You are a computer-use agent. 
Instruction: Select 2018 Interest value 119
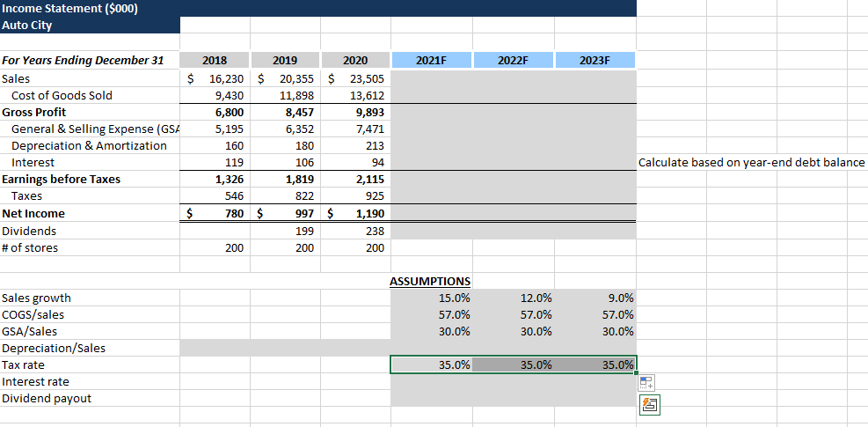pos(215,163)
